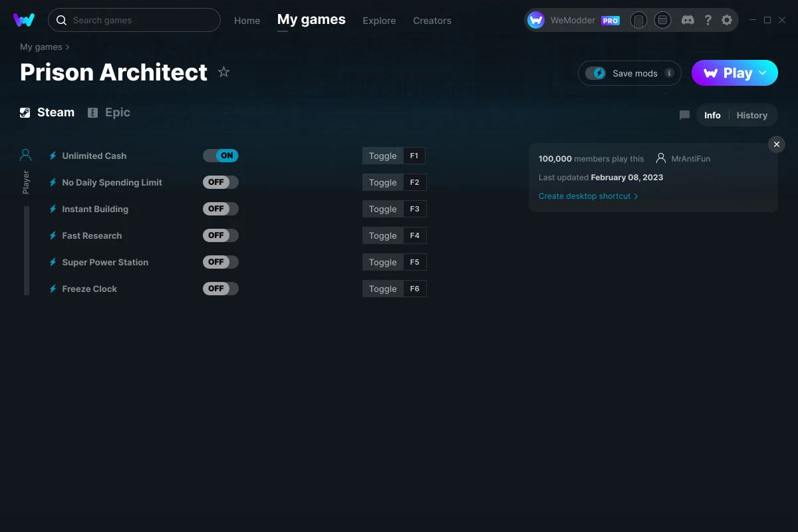Switch to the History tab

pyautogui.click(x=752, y=115)
